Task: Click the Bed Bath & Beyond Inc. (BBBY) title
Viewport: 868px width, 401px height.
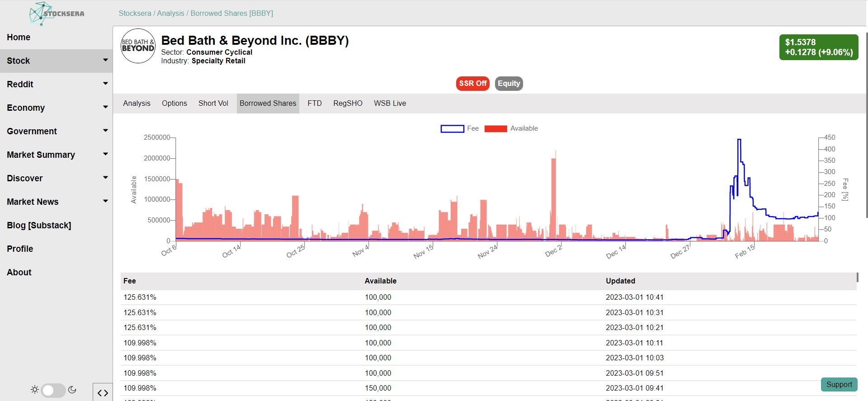Action: coord(255,40)
